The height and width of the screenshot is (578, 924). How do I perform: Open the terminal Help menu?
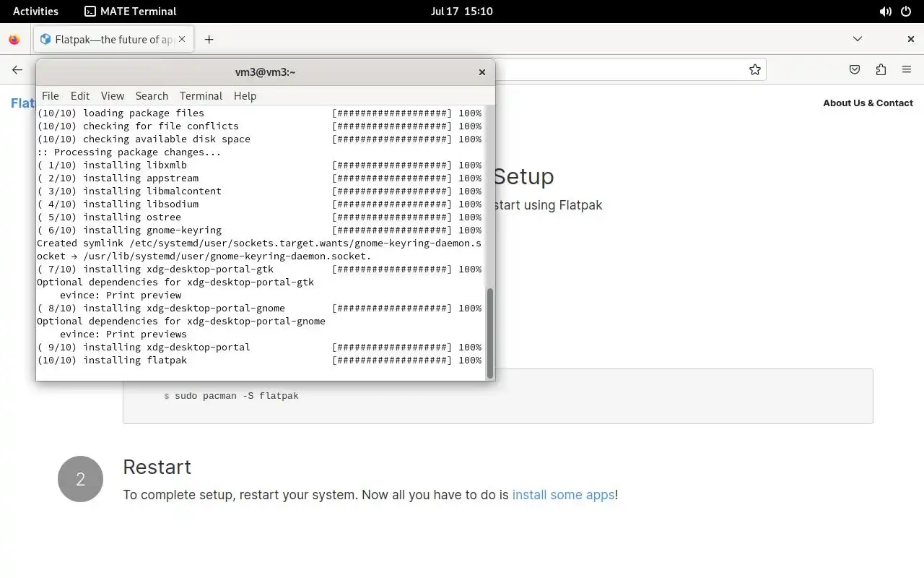pos(245,95)
